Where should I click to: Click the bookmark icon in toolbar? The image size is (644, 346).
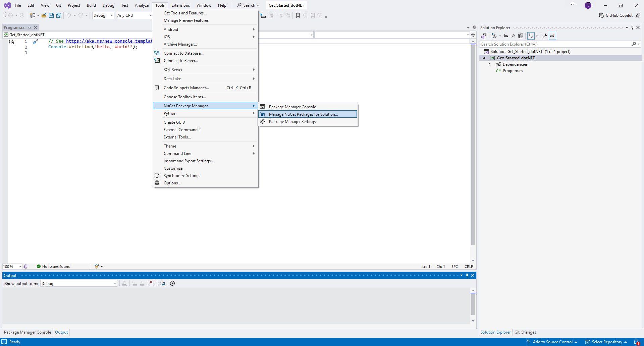pyautogui.click(x=298, y=15)
